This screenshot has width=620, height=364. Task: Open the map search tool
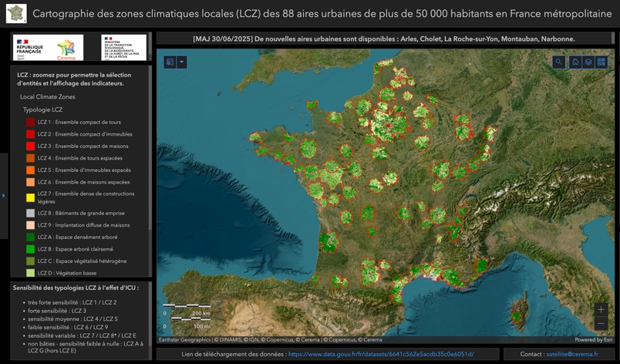[x=559, y=62]
